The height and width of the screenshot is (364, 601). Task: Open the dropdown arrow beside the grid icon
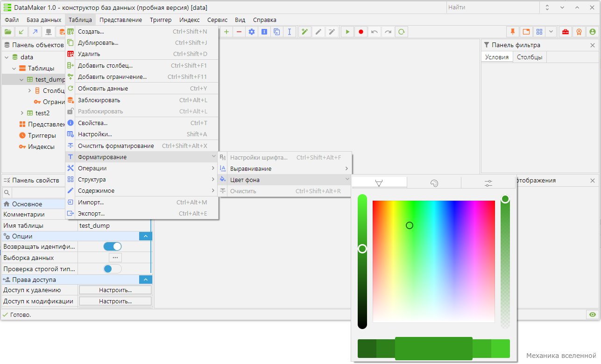pos(552,32)
